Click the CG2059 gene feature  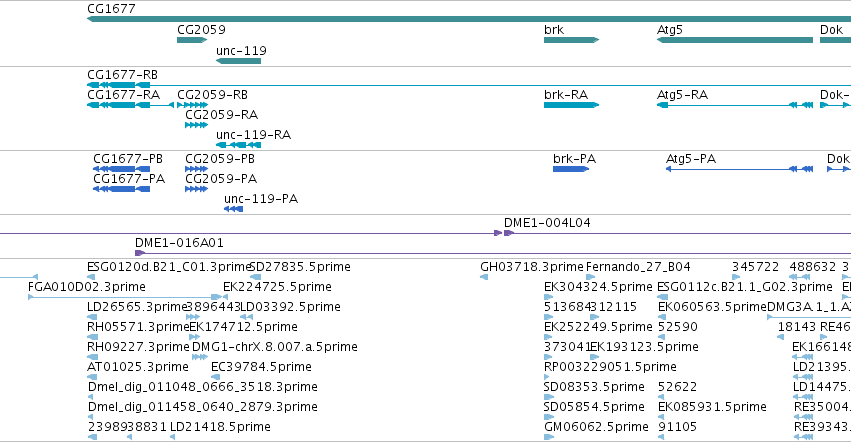click(192, 40)
